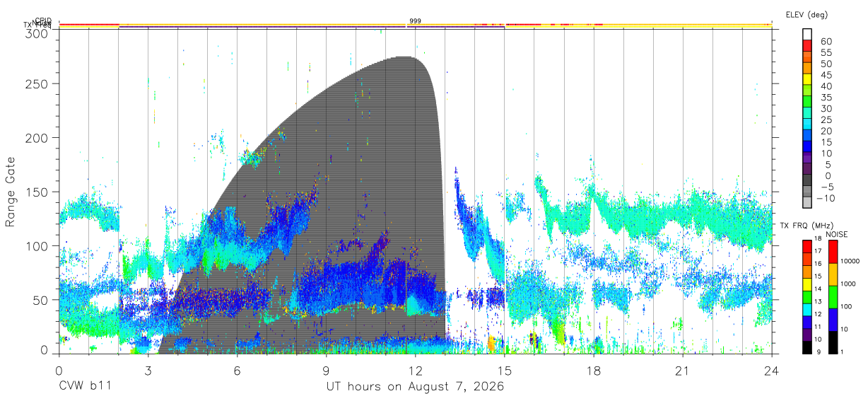Click the 150 tick on Range Gate axis
The width and height of the screenshot is (868, 401).
coord(36,192)
